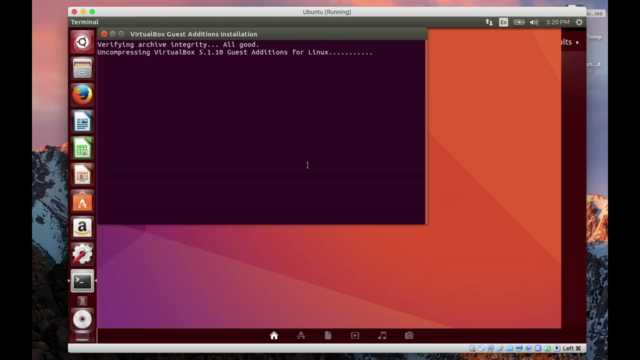
Task: Click VirtualBox hard disk activity status icon
Action: (x=472, y=348)
